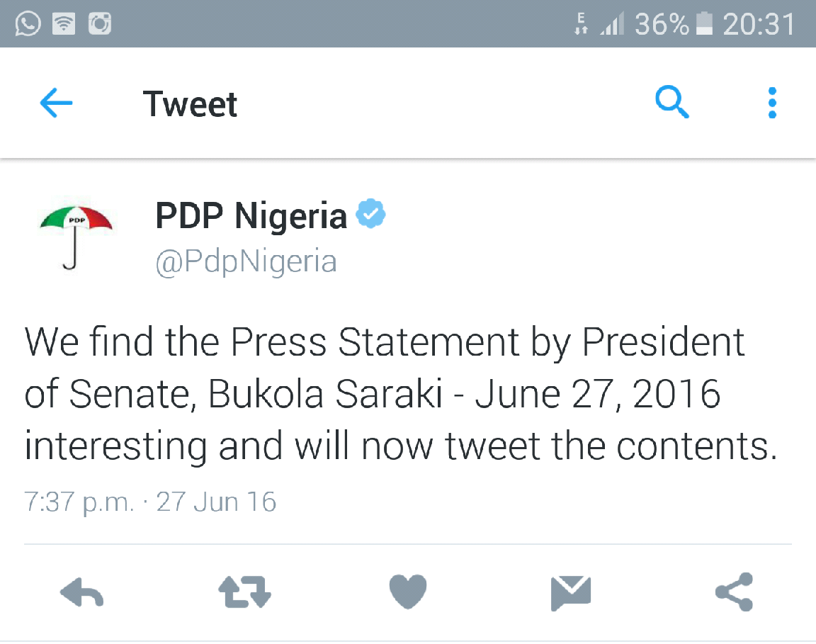Send tweet via direct message envelope
Viewport: 816px width, 644px height.
click(x=571, y=593)
